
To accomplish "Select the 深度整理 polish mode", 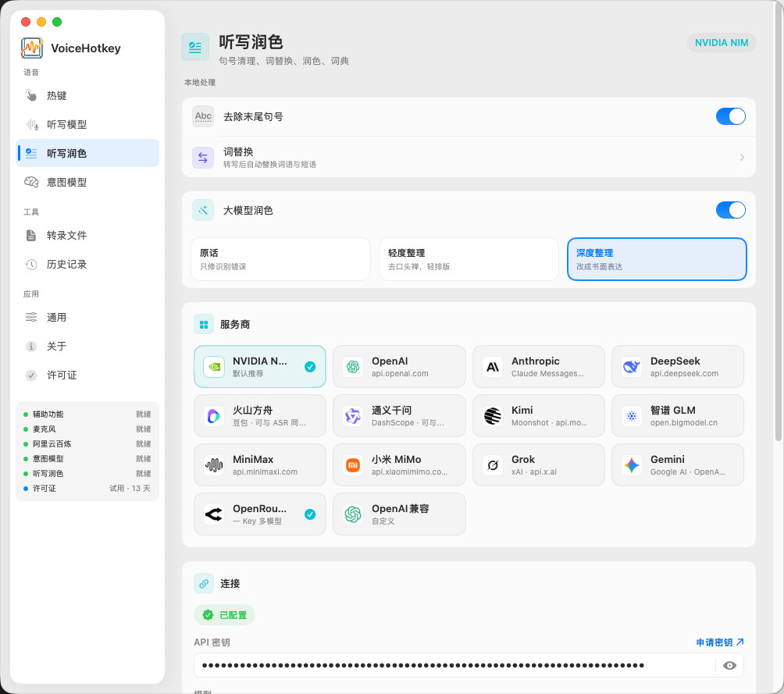I will pos(657,259).
